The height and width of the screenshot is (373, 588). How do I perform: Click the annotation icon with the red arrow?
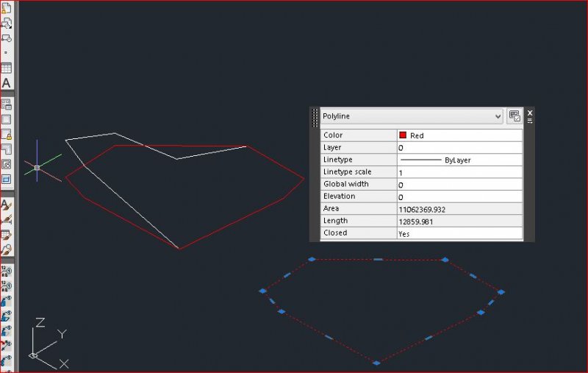[x=6, y=345]
